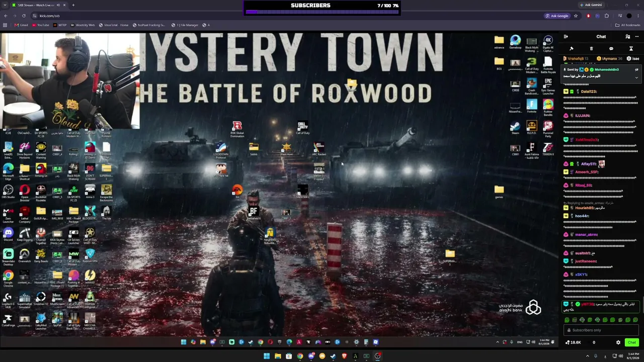Click username Dalal123 in chat
This screenshot has width=644, height=362.
(589, 92)
